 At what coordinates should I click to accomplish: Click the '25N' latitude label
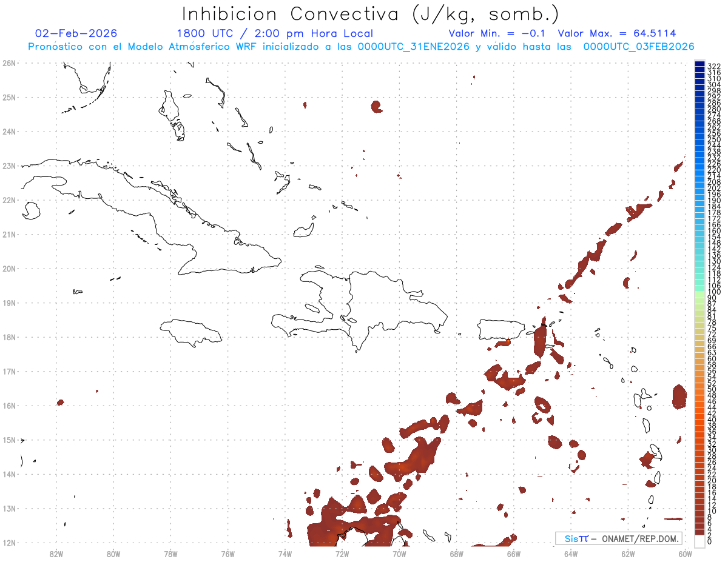tap(8, 97)
